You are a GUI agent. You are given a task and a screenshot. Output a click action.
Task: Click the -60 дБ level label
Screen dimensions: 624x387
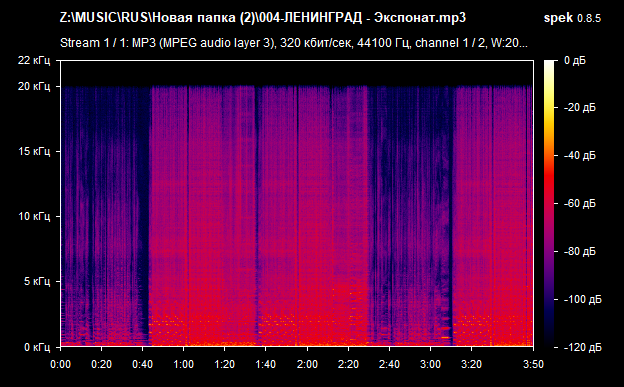[580, 203]
